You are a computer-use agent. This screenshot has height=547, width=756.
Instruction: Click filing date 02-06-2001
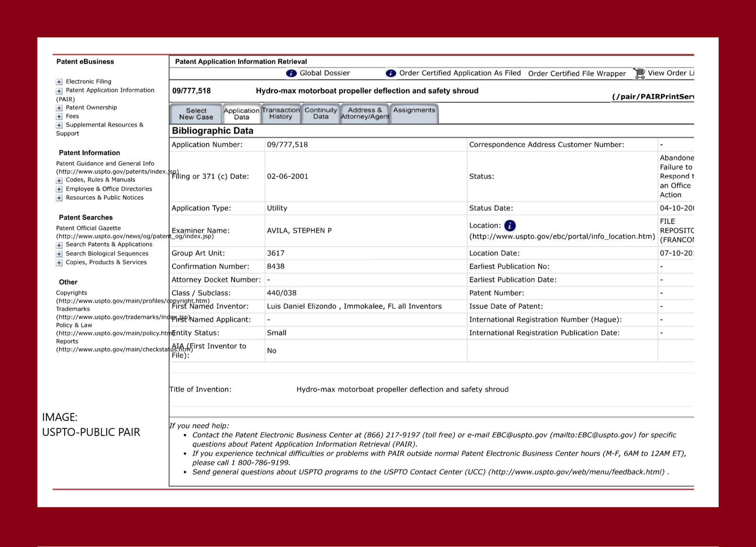(288, 177)
